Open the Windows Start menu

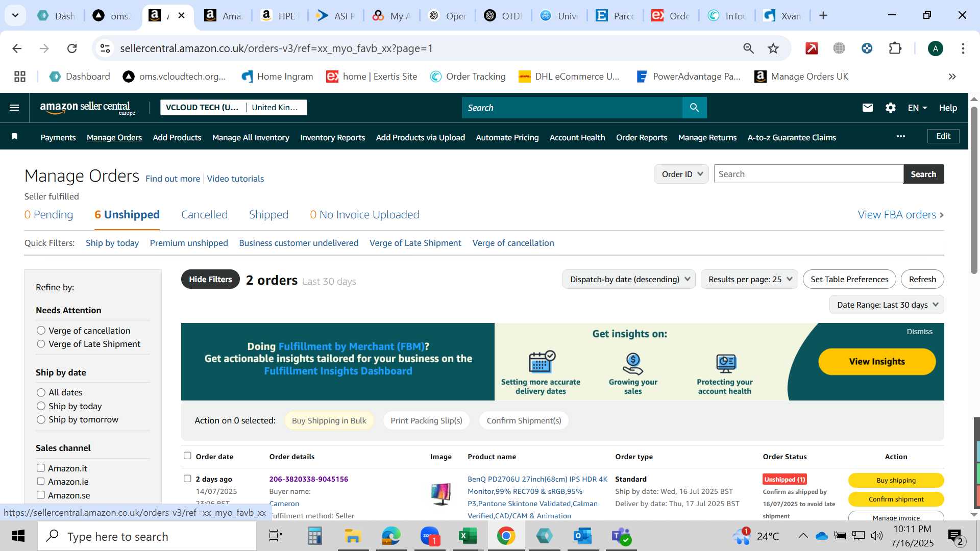pyautogui.click(x=18, y=536)
